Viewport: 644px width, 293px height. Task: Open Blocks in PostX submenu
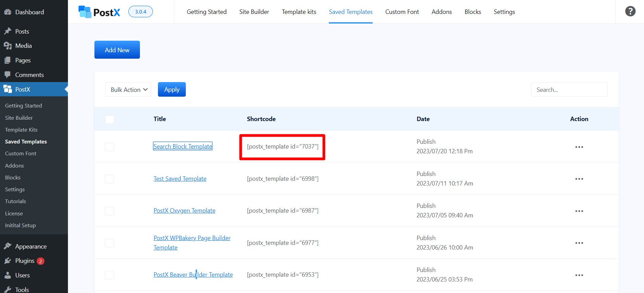point(13,177)
